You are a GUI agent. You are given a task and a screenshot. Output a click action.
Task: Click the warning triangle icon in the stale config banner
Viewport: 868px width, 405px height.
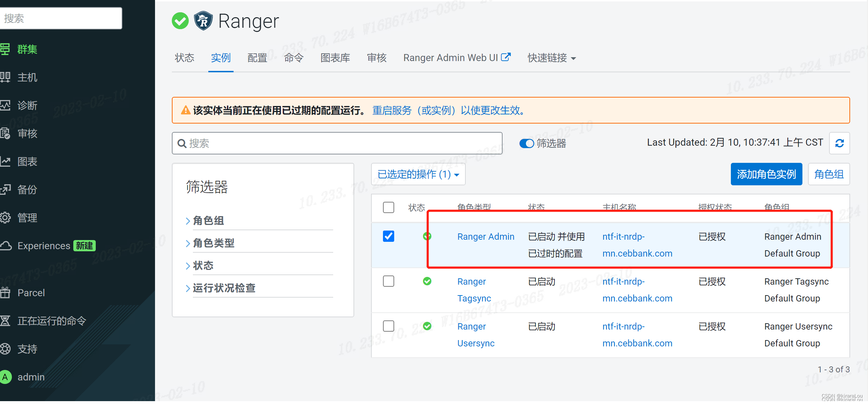pyautogui.click(x=186, y=110)
